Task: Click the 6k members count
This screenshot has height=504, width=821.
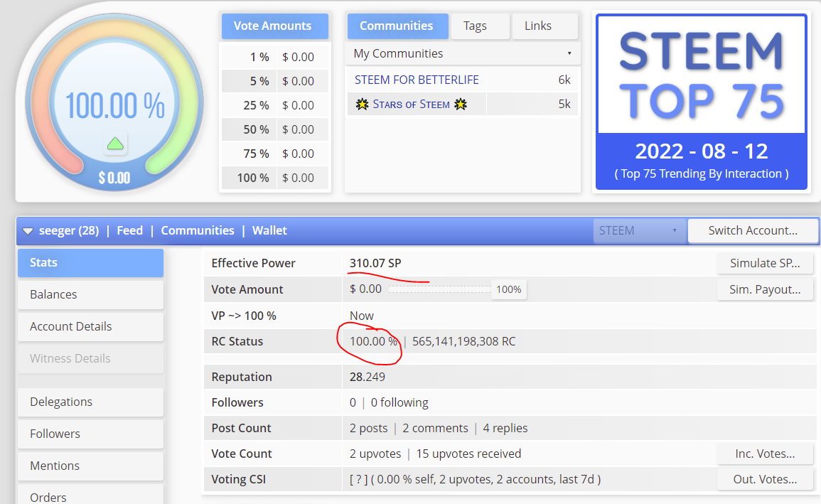Action: click(x=564, y=80)
